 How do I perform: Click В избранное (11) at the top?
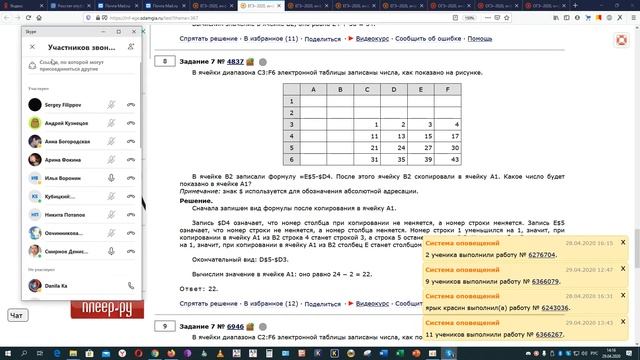[x=271, y=39]
